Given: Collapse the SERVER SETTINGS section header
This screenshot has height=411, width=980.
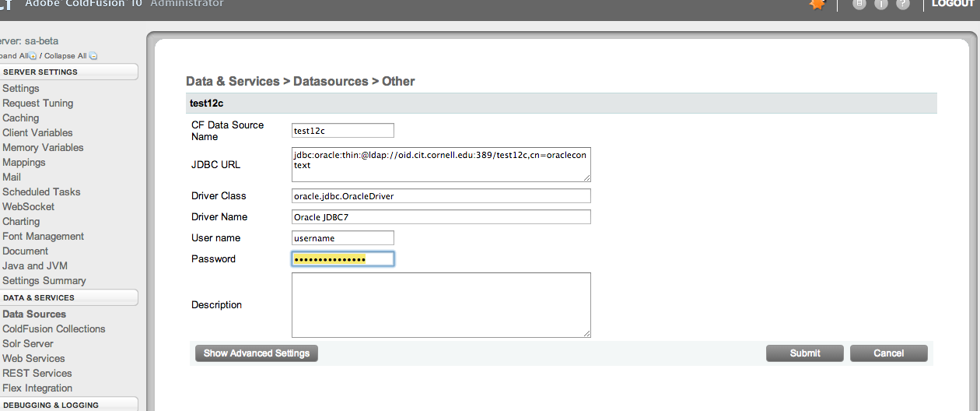Looking at the screenshot, I should [x=68, y=72].
